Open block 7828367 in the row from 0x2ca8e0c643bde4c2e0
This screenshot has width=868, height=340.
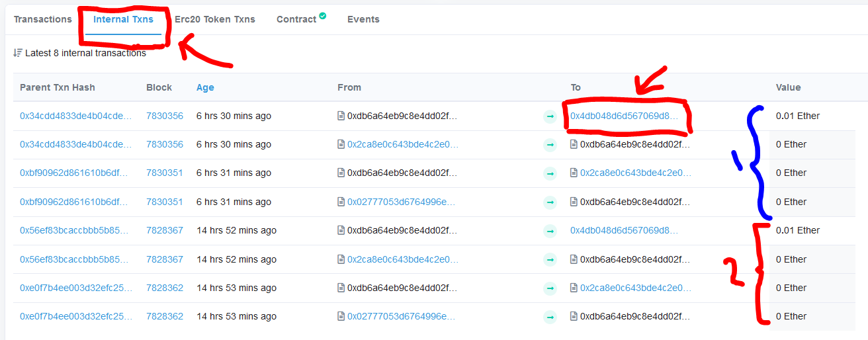[x=165, y=259]
